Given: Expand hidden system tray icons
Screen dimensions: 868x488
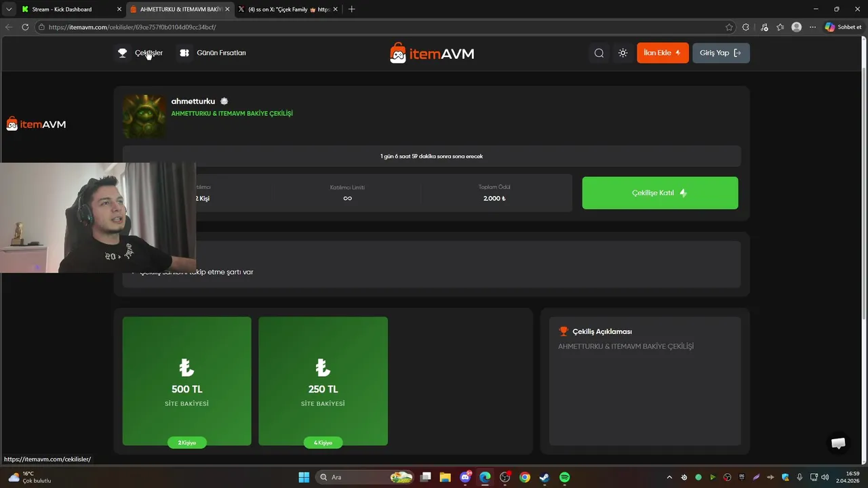Looking at the screenshot, I should 670,477.
